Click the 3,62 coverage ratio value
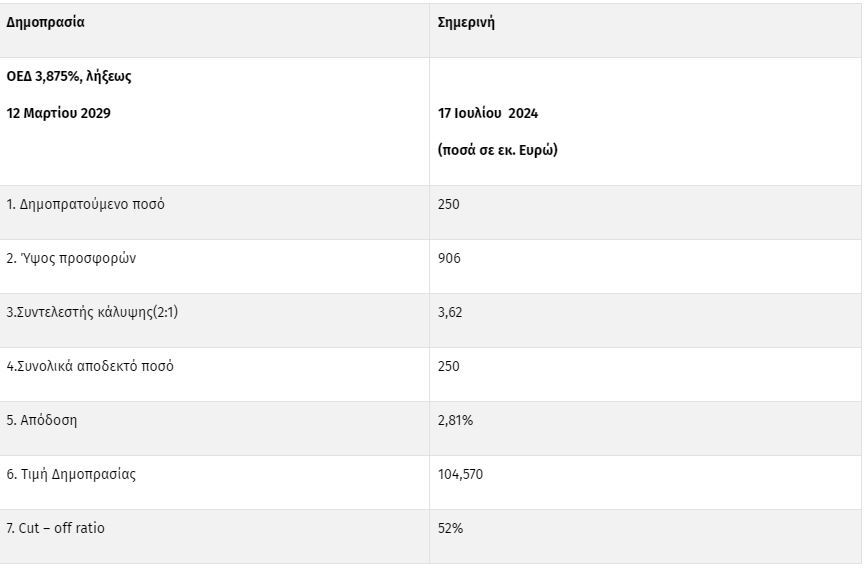Viewport: 864px width, 570px height. [450, 313]
